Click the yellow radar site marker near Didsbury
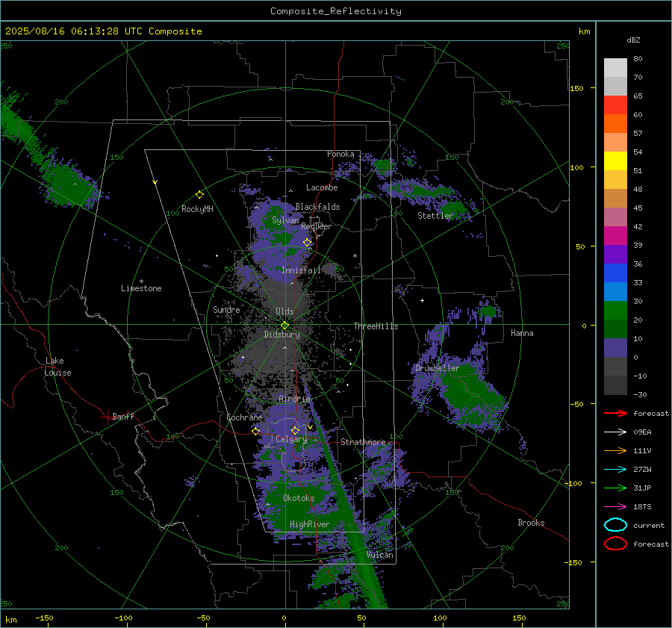 point(284,326)
